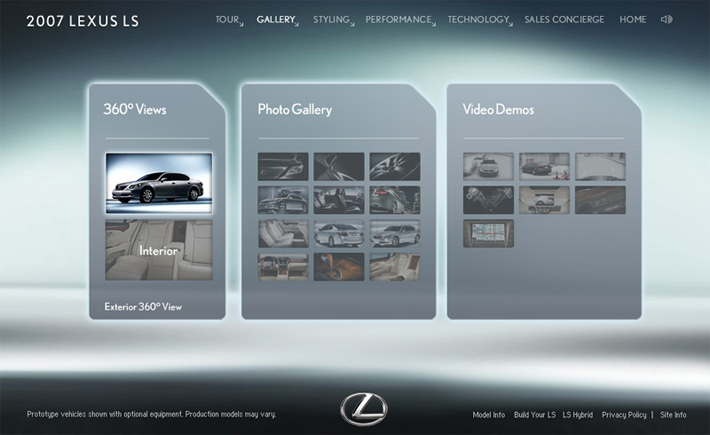Mute site audio with the speaker icon

(667, 19)
